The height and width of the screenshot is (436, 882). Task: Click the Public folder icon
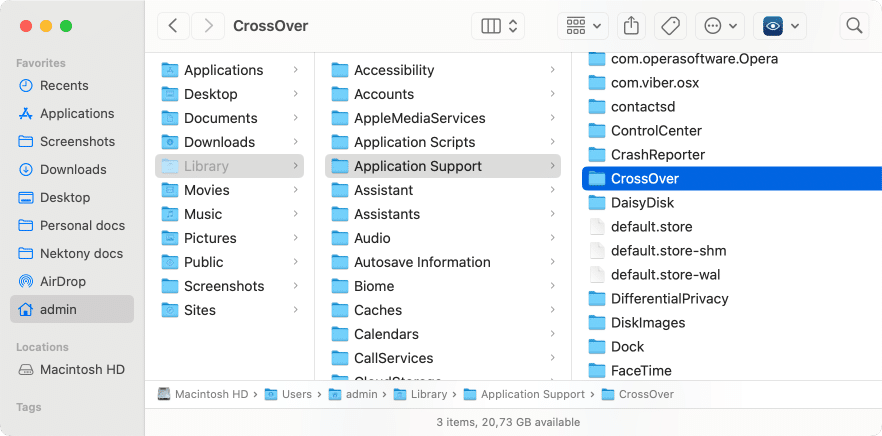click(x=170, y=262)
